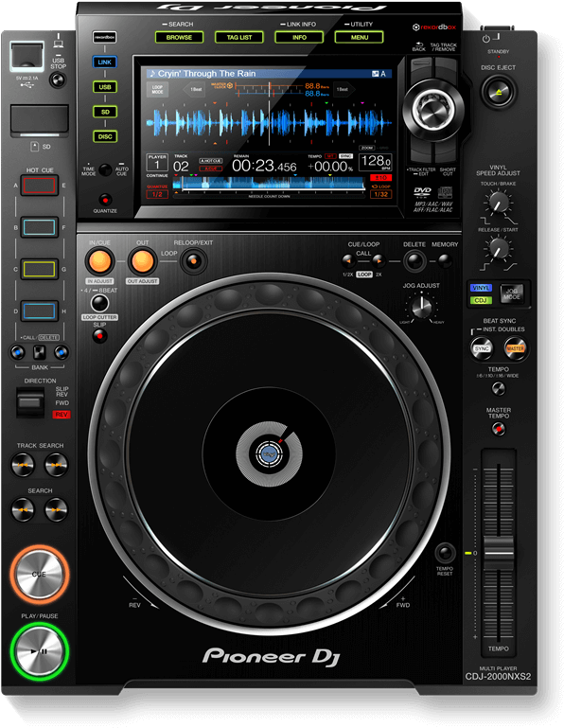Tap the RELOOP/EXIT button
Viewport: 564px width, 728px height.
[194, 261]
